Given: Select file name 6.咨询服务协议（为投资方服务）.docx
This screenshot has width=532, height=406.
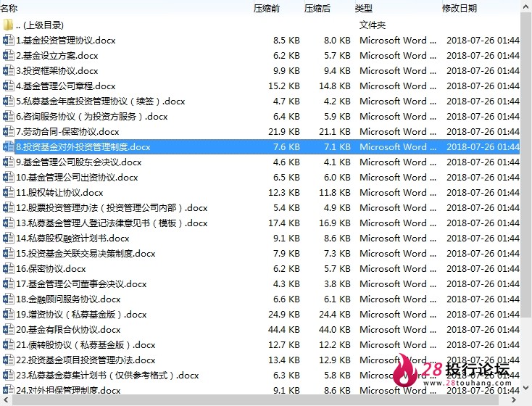Looking at the screenshot, I should click(92, 117).
